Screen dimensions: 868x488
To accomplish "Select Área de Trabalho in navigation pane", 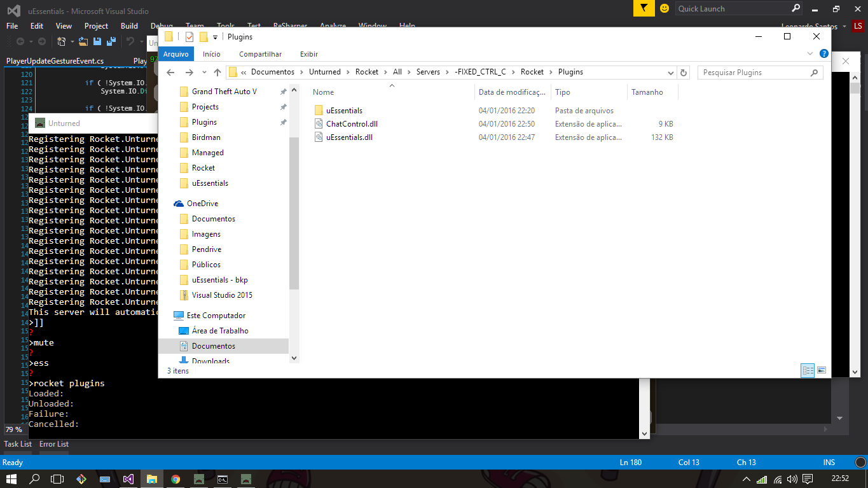I will click(220, 331).
